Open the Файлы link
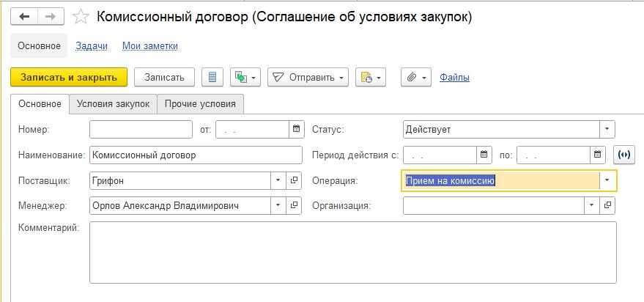644x302 pixels. [x=454, y=77]
